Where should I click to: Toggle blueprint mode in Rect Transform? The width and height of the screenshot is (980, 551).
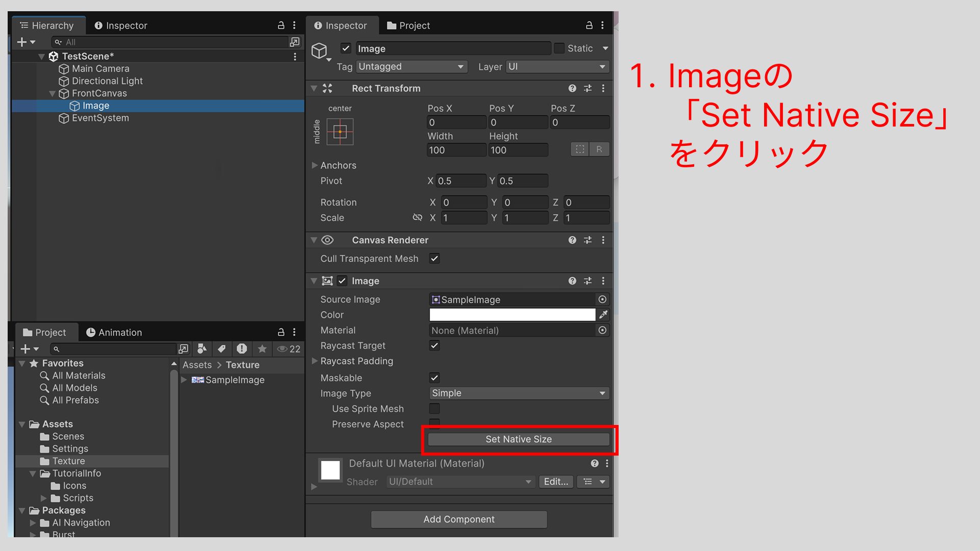pyautogui.click(x=580, y=149)
